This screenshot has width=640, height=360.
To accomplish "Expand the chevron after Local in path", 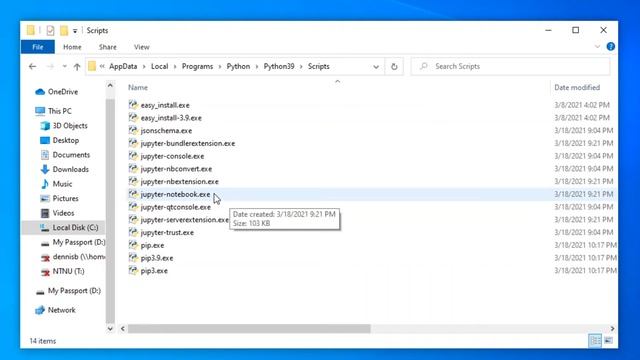I will (x=175, y=67).
